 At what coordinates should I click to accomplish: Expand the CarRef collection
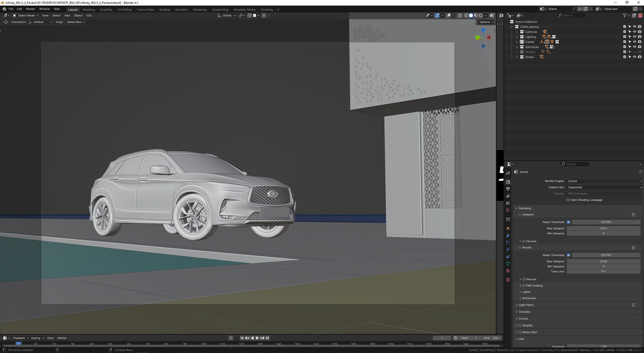point(517,42)
